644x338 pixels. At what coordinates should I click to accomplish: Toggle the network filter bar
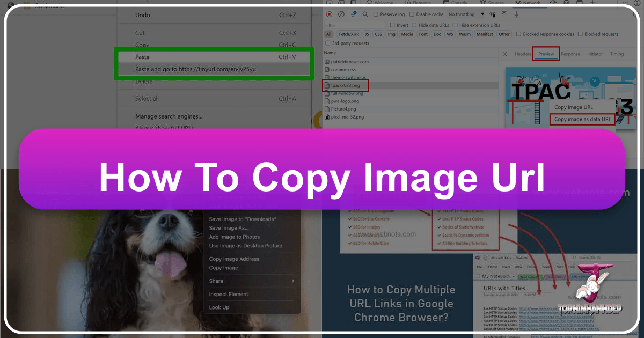(353, 14)
